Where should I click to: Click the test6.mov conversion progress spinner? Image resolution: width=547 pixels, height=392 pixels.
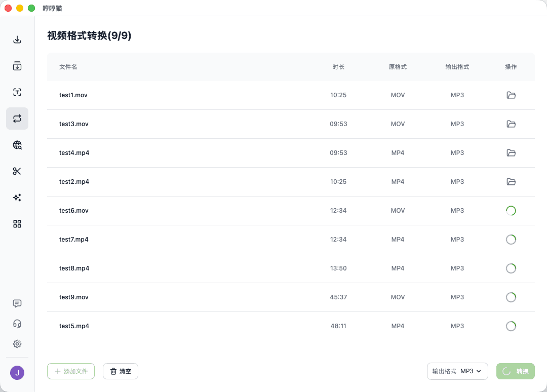click(x=511, y=211)
